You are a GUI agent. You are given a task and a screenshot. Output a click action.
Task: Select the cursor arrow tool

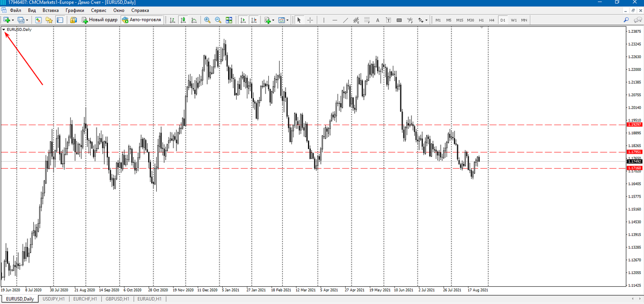tap(299, 20)
